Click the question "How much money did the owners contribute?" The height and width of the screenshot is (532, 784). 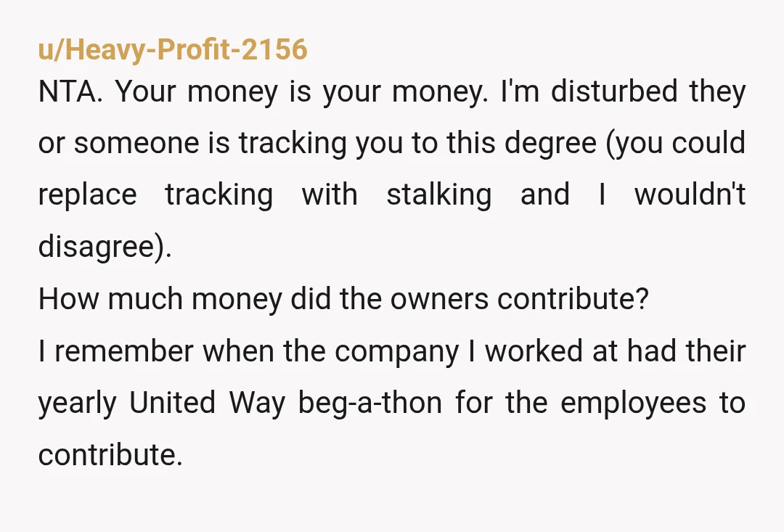[x=343, y=300]
